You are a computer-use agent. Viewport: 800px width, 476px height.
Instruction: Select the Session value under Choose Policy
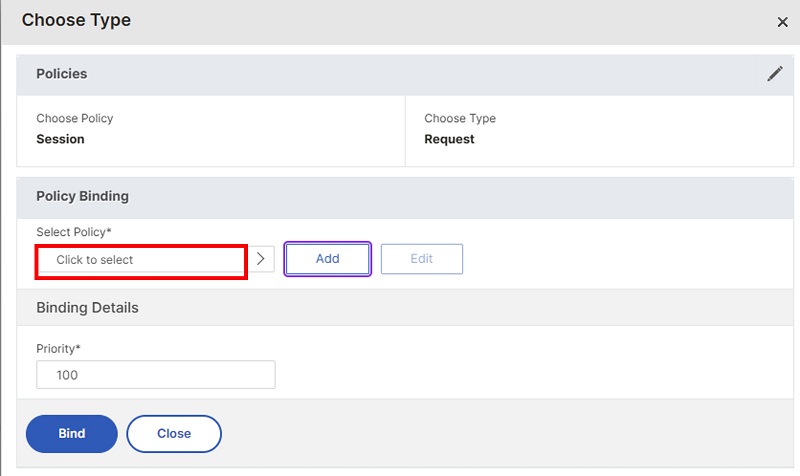(x=60, y=139)
